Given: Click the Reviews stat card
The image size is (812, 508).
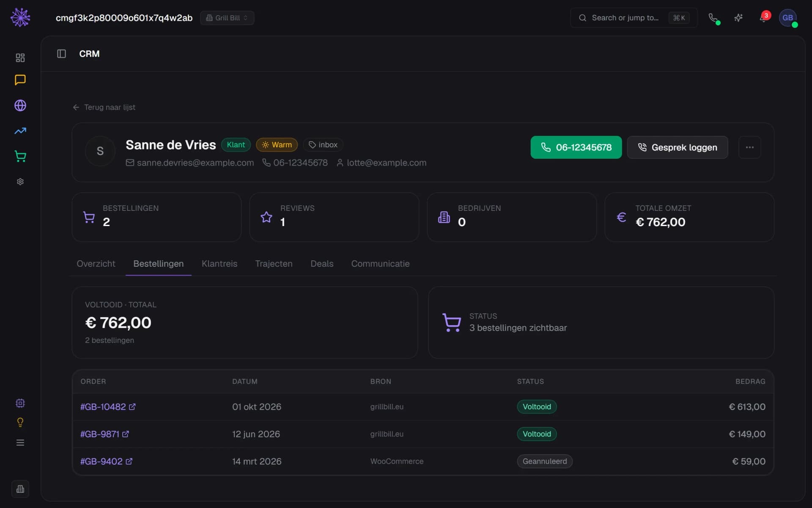Looking at the screenshot, I should pyautogui.click(x=334, y=217).
